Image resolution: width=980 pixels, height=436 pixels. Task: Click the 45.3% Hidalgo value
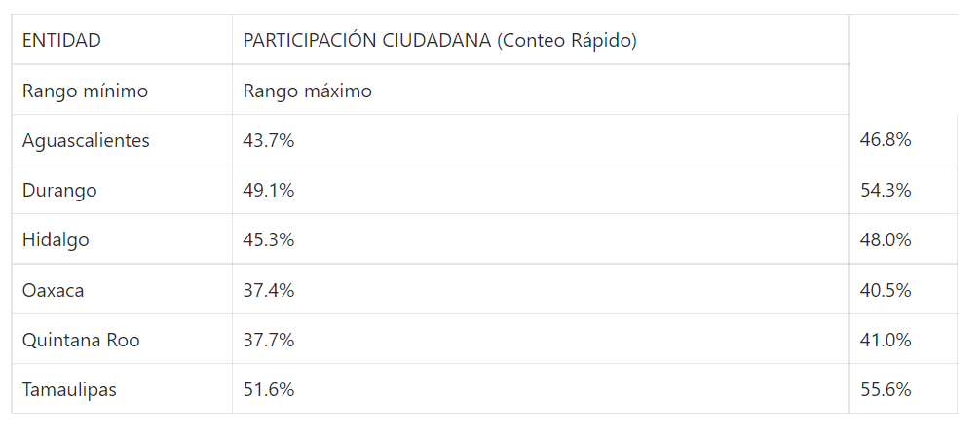[269, 240]
